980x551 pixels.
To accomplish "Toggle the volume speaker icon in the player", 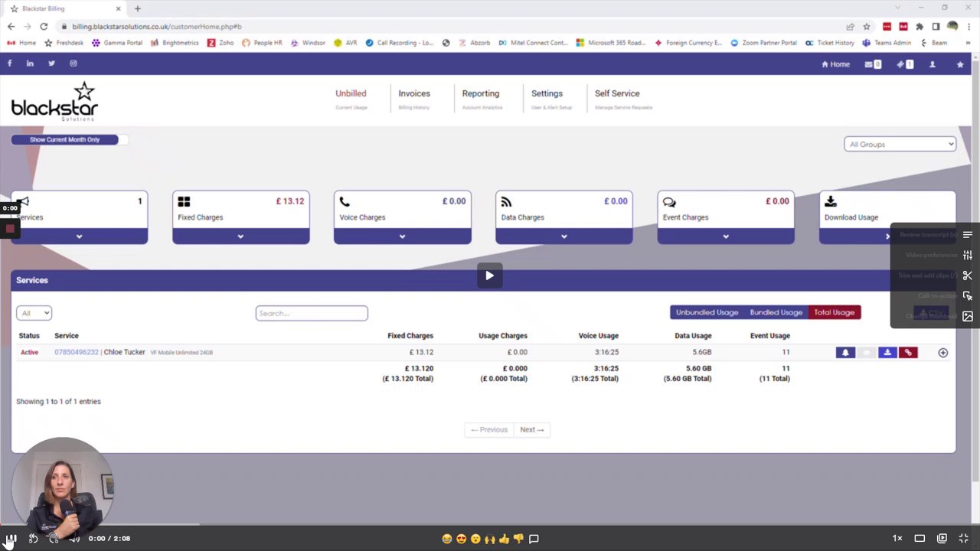I will click(74, 539).
